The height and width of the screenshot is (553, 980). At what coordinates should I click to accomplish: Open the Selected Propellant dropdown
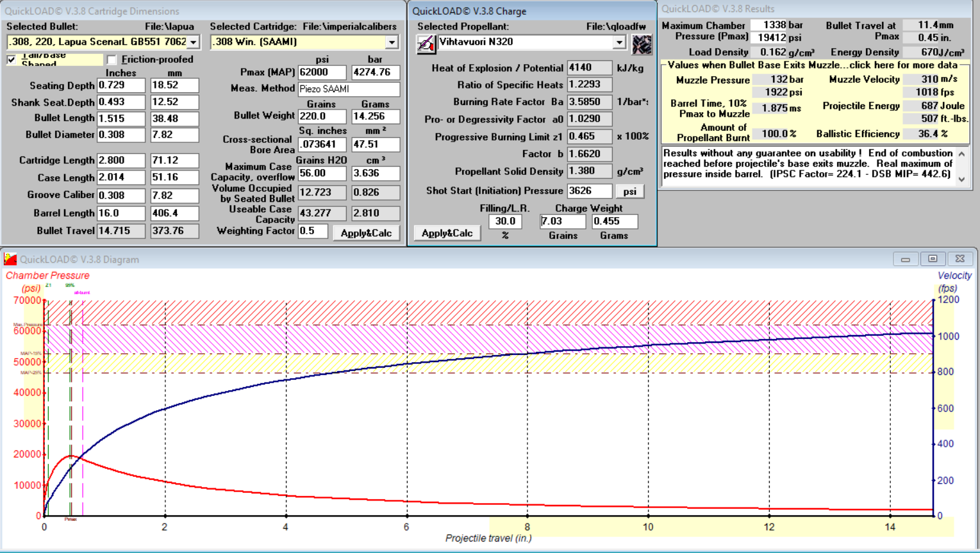pyautogui.click(x=619, y=42)
